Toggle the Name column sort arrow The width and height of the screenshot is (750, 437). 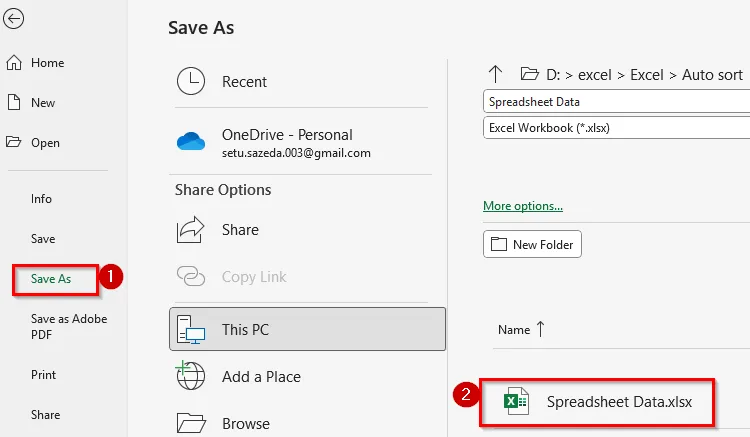coord(540,329)
